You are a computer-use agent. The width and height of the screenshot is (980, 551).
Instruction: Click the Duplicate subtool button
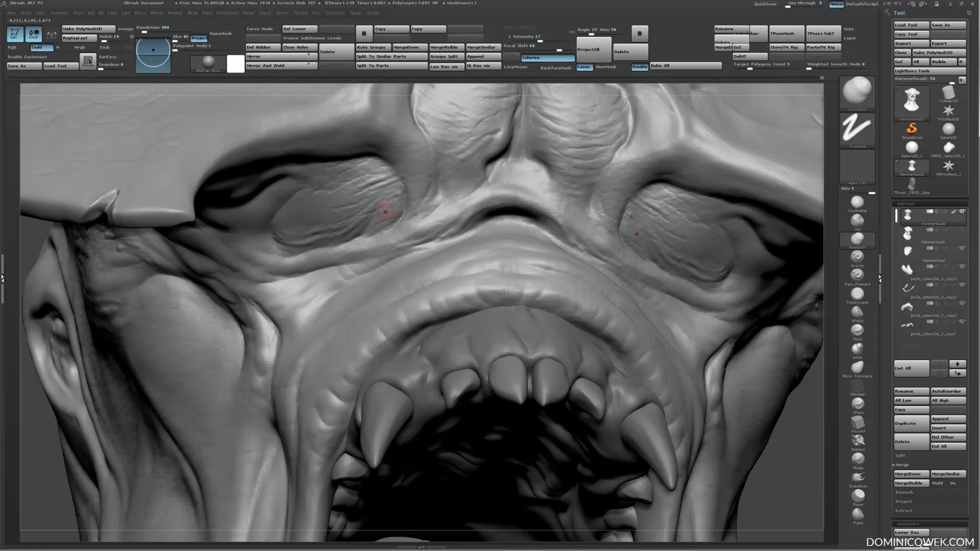tap(912, 423)
